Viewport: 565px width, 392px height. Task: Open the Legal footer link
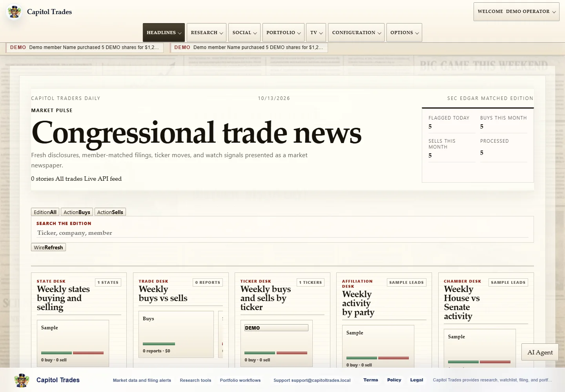(x=417, y=380)
